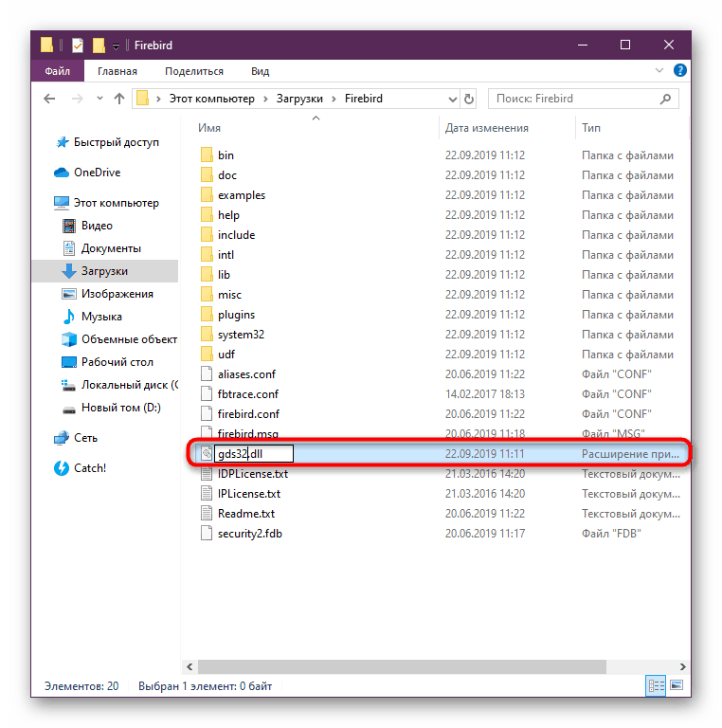Select the intl folder icon
The height and width of the screenshot is (728, 722).
(x=207, y=255)
